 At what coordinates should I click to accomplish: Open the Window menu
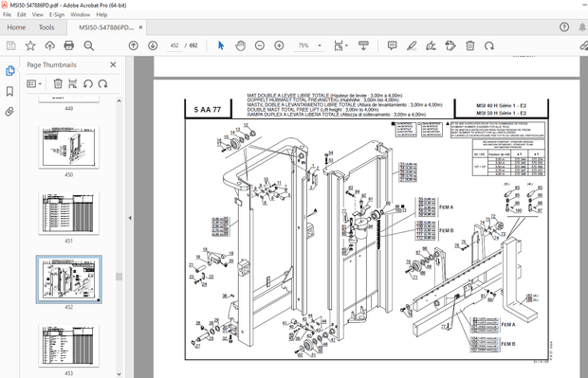pyautogui.click(x=81, y=14)
